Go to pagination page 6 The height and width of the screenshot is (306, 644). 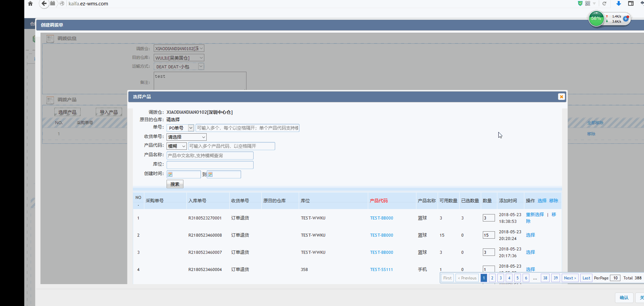pyautogui.click(x=526, y=278)
